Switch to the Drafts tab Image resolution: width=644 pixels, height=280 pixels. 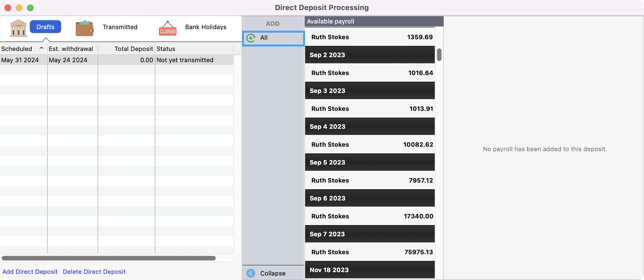45,27
